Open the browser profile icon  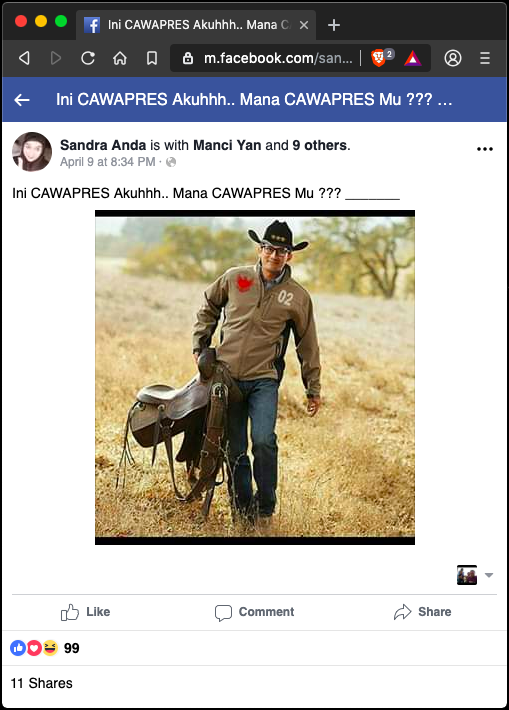[x=453, y=58]
